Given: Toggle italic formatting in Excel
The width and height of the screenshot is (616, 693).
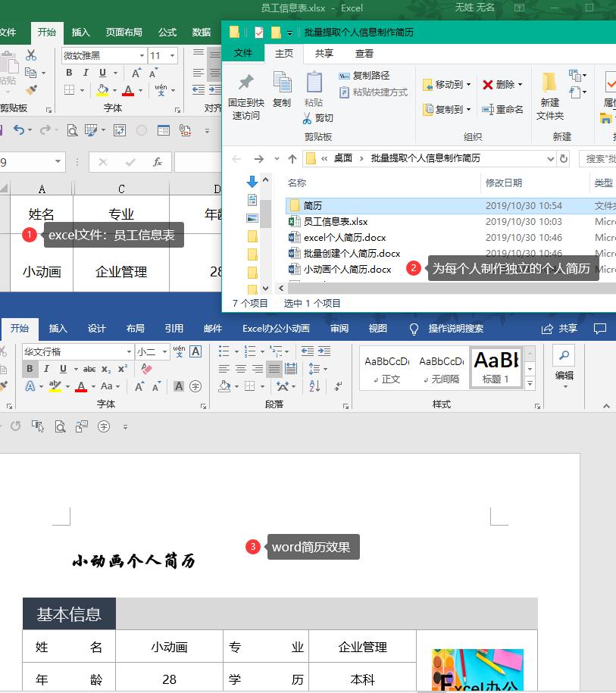Looking at the screenshot, I should pyautogui.click(x=86, y=72).
